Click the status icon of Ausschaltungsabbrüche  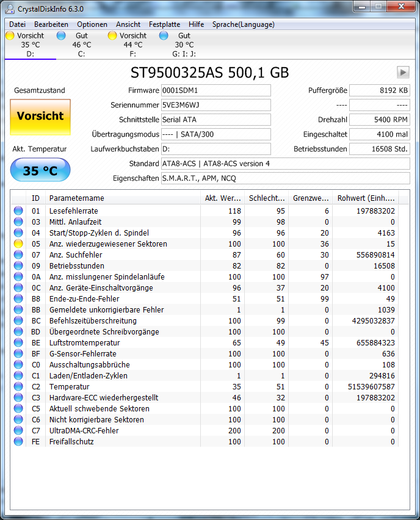click(18, 364)
